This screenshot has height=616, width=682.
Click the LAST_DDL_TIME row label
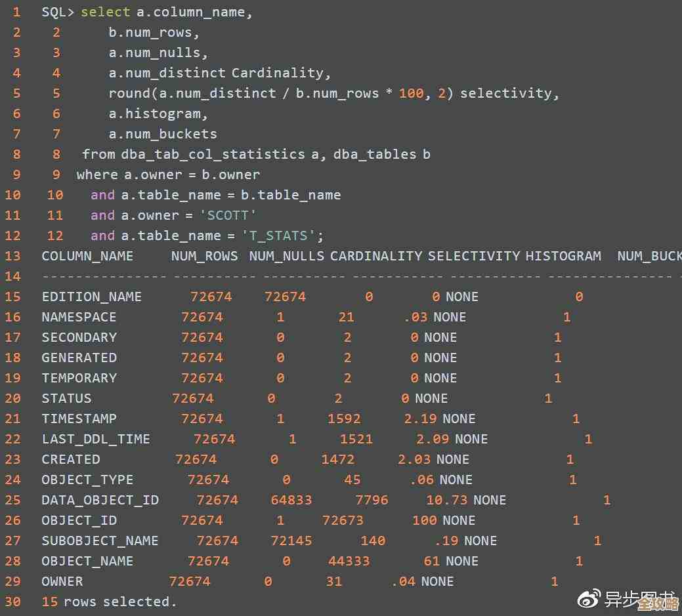click(96, 439)
